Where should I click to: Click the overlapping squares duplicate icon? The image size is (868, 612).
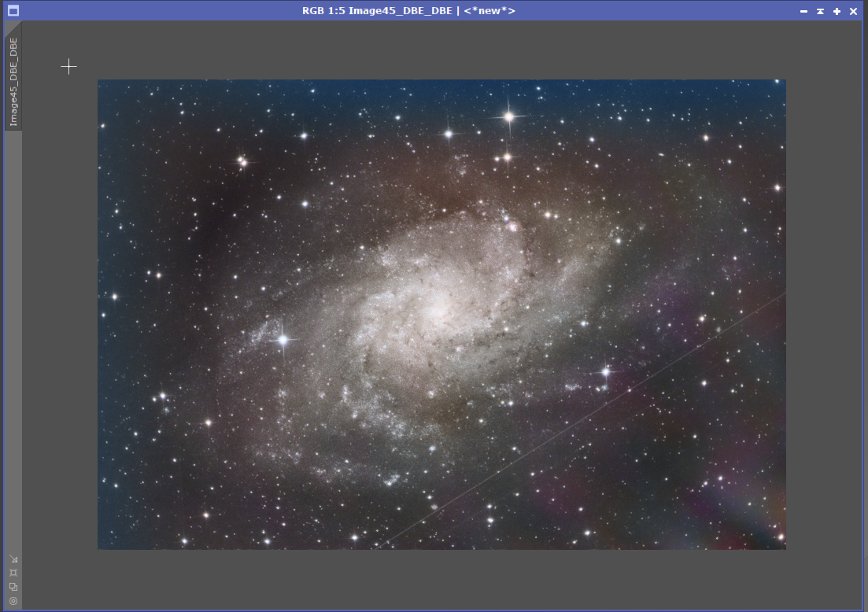pos(13,587)
